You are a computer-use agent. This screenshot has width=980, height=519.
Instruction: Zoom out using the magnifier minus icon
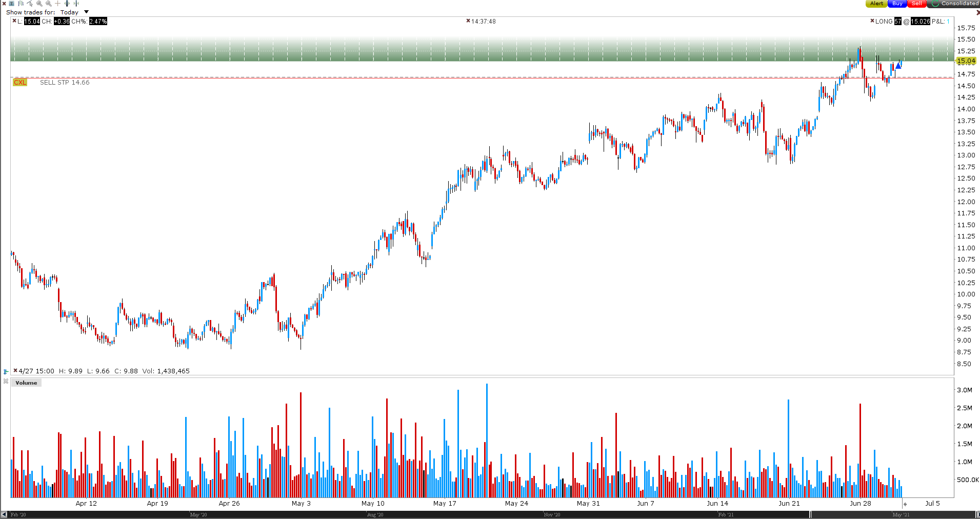[x=48, y=4]
